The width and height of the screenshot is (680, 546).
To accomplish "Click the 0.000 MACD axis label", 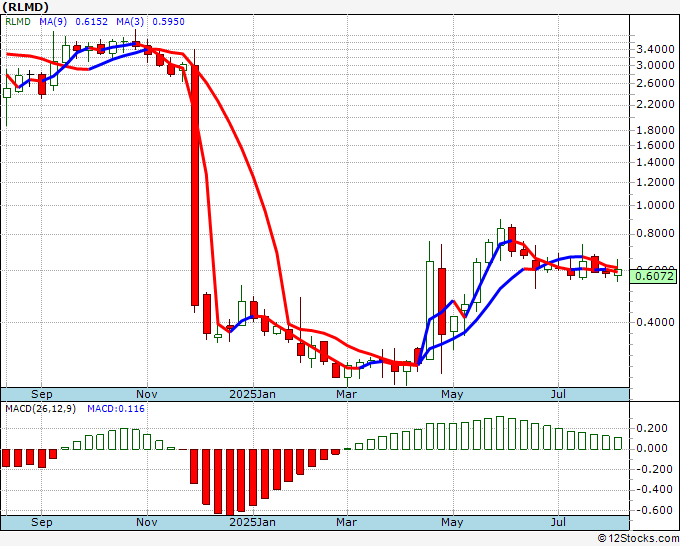I will (651, 448).
